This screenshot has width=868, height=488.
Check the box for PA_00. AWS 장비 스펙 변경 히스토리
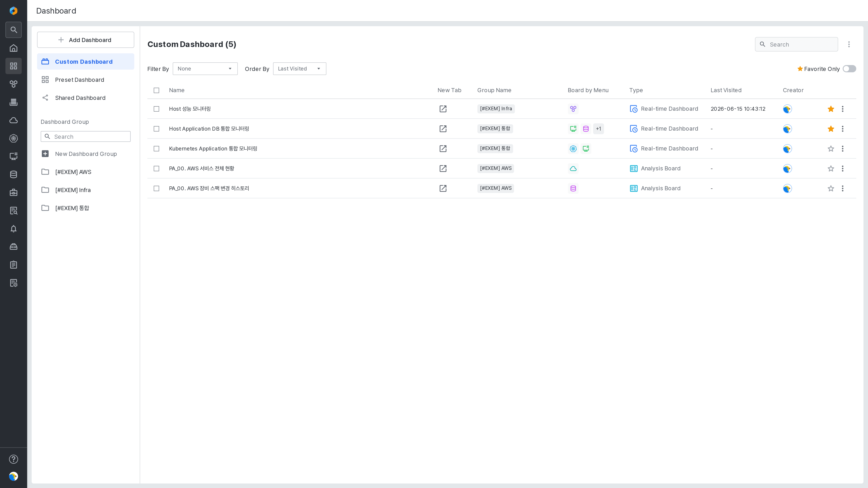[156, 188]
